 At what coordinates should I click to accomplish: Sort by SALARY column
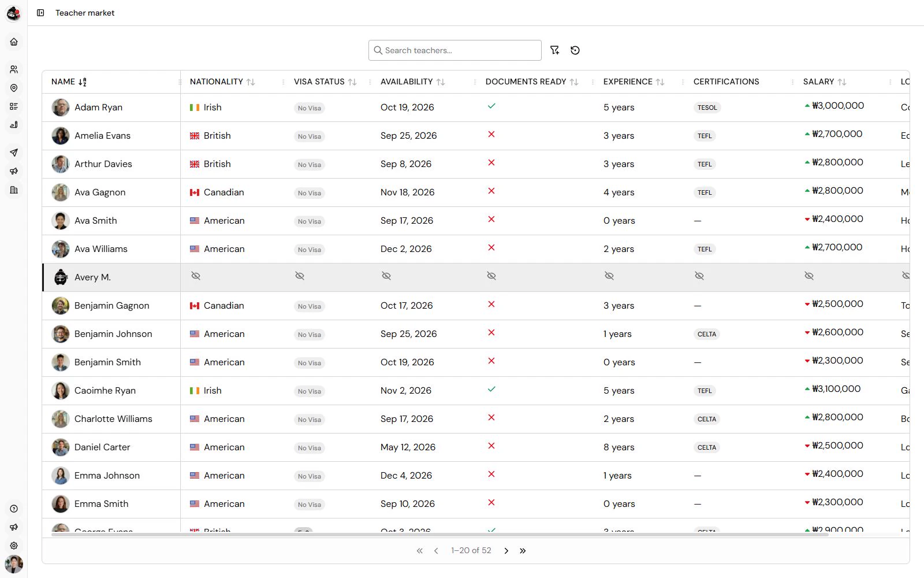[825, 82]
